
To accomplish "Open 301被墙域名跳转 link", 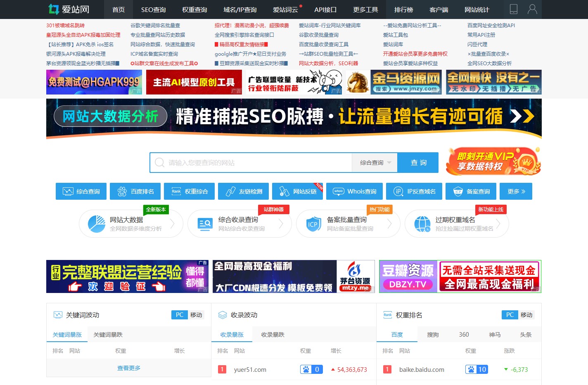I will coord(65,25).
